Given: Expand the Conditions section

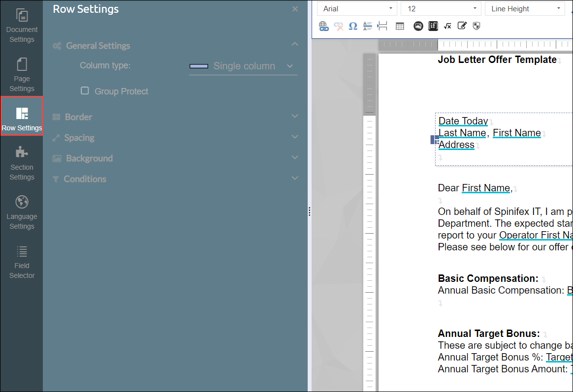Looking at the screenshot, I should [176, 179].
